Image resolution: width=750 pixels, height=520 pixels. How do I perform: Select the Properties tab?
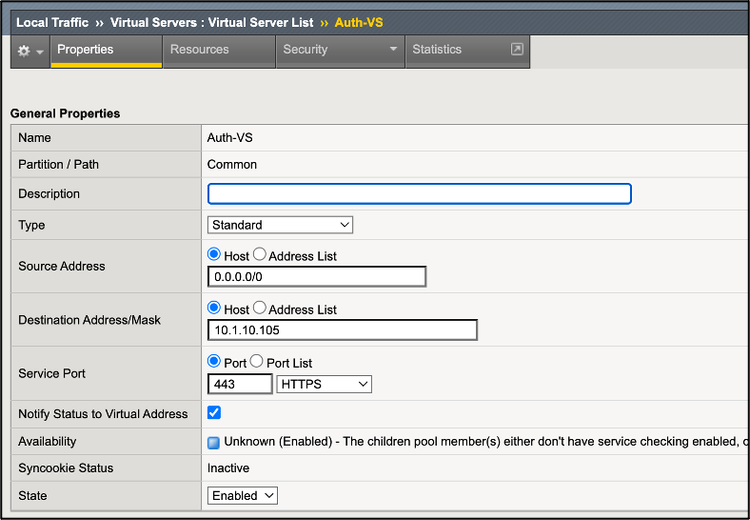85,49
